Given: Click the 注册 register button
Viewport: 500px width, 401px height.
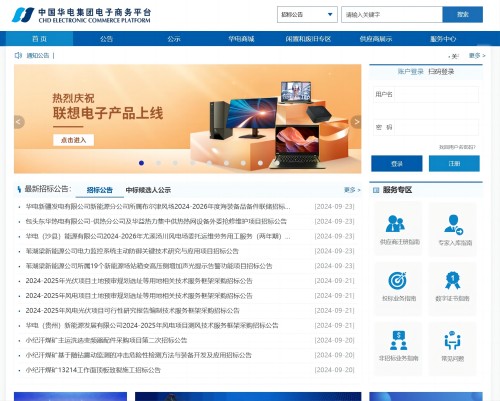Looking at the screenshot, I should tap(454, 164).
